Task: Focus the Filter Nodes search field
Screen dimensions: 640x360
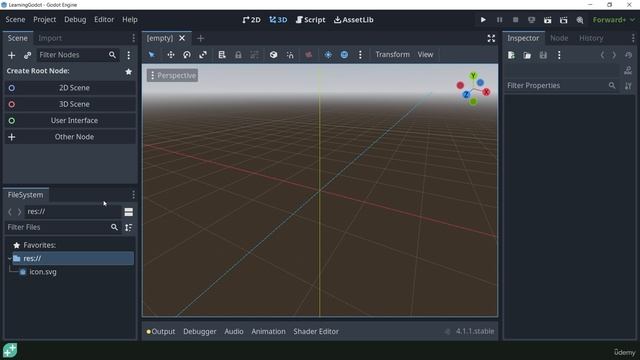Action: pos(77,55)
